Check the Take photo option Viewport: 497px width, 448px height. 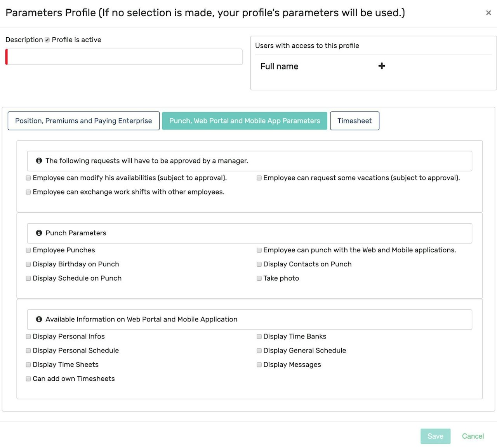[259, 278]
